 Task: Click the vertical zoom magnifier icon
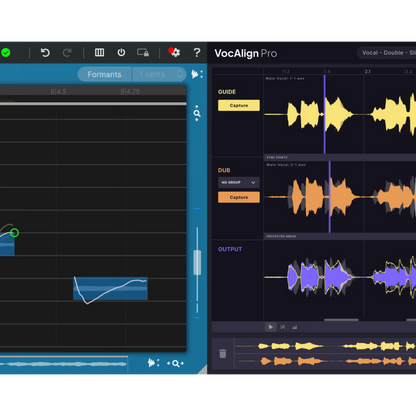click(197, 113)
